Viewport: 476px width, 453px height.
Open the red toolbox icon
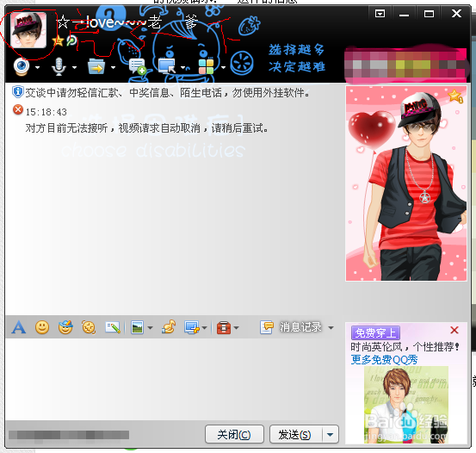pyautogui.click(x=224, y=327)
